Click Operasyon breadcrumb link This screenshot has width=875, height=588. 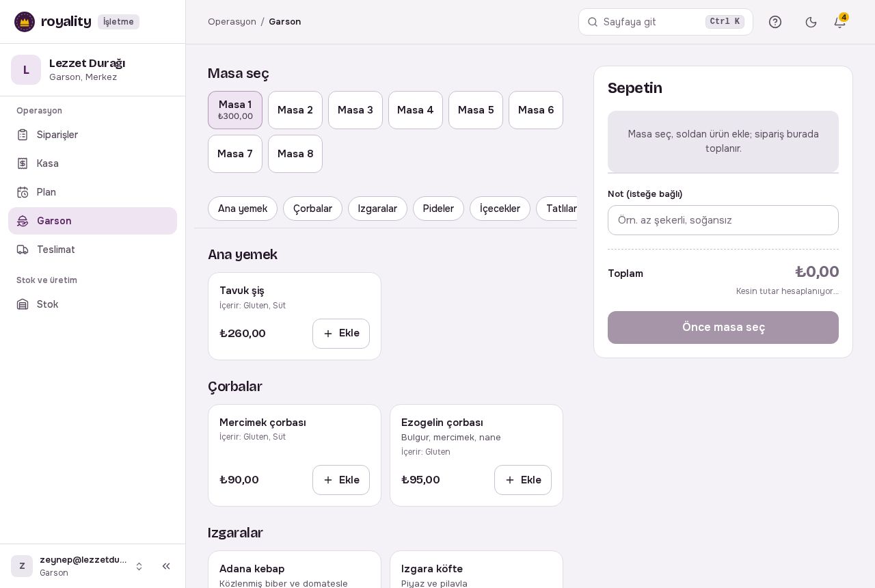point(232,22)
